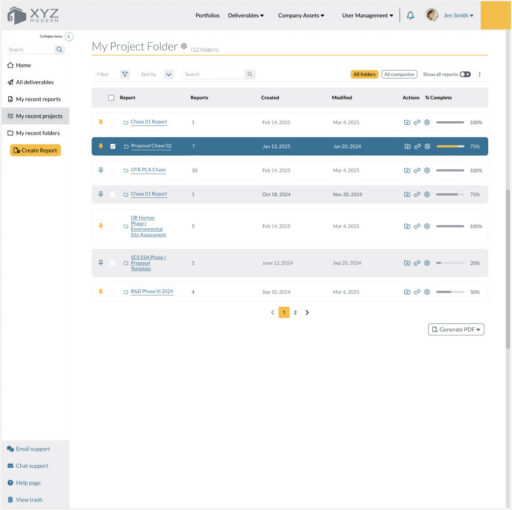Toggle the Show all reports switch
Screen dimensions: 512x510
465,74
